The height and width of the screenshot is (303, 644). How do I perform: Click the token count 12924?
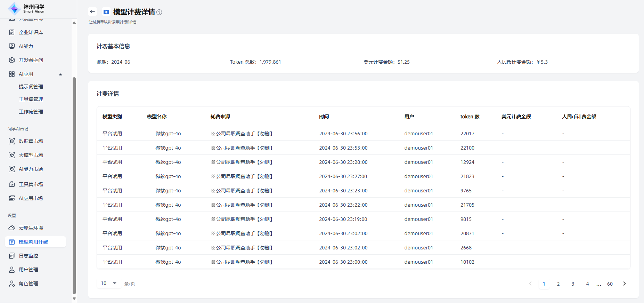coord(467,162)
